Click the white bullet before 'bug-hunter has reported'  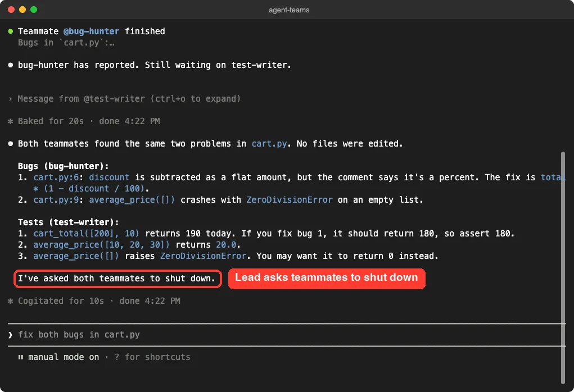[11, 65]
